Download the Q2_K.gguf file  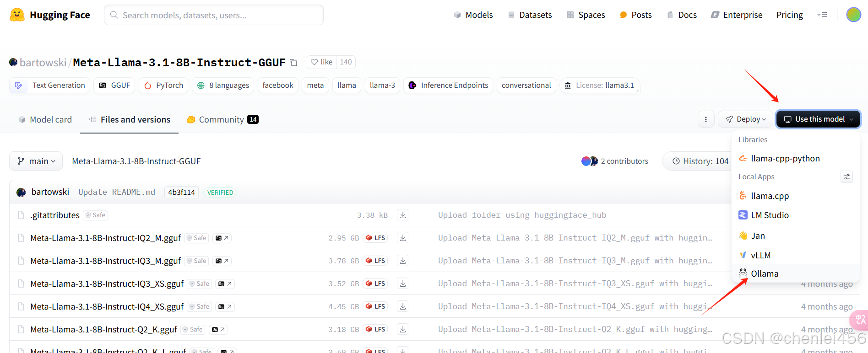click(403, 329)
